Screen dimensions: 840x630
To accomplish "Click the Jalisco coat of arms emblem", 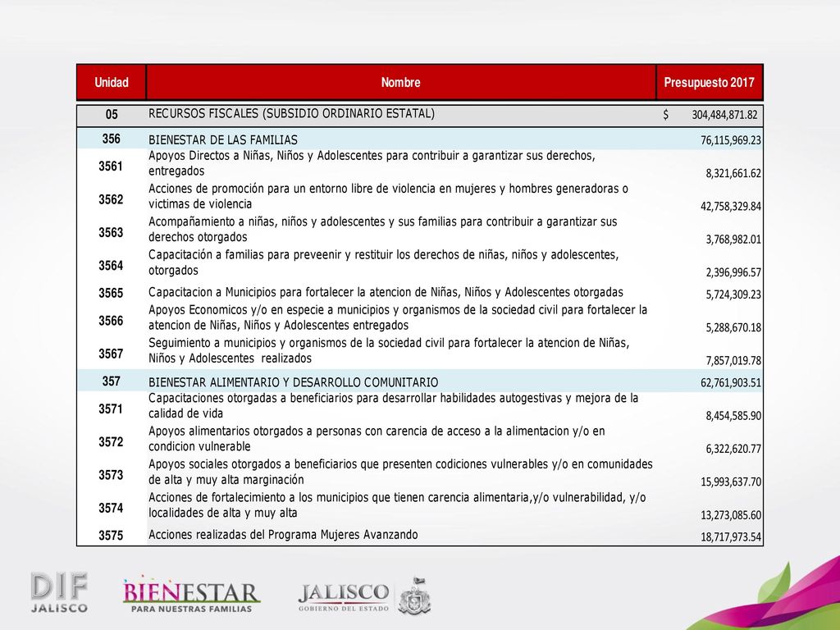I will click(x=414, y=596).
